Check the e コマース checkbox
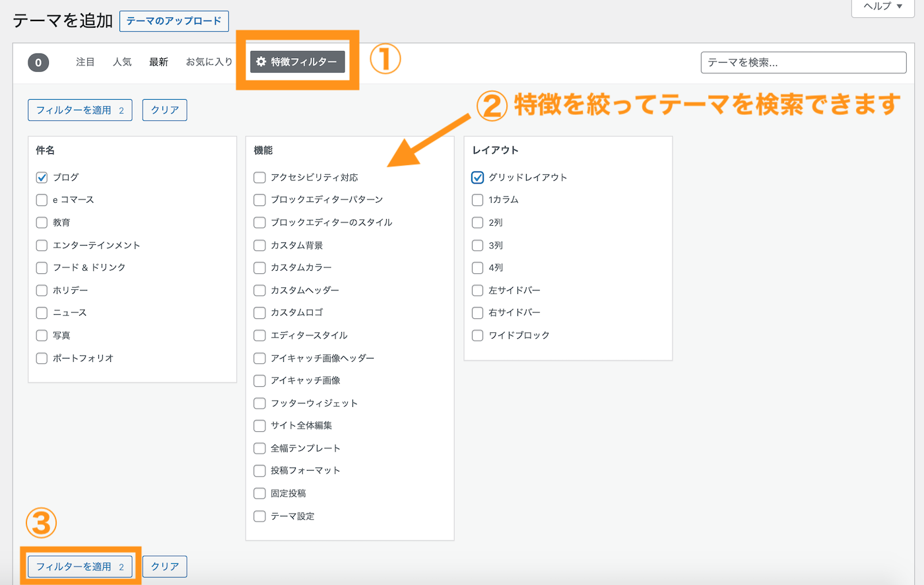This screenshot has width=924, height=585. (42, 200)
